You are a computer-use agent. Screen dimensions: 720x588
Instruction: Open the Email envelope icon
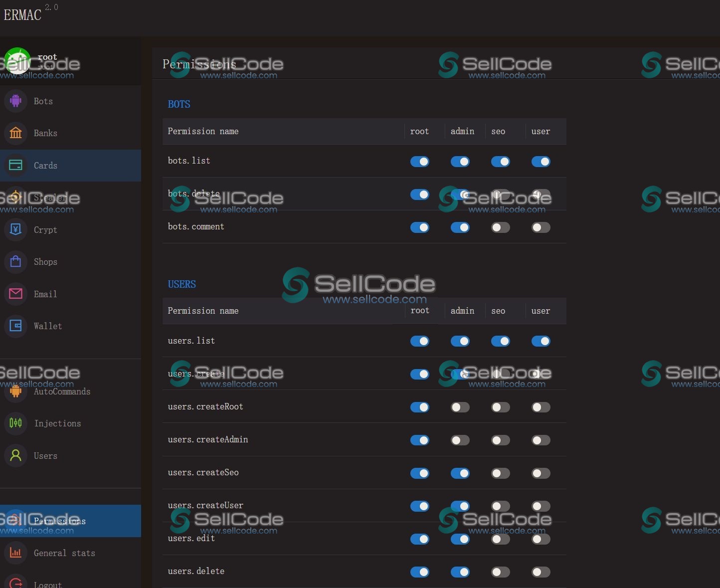[x=15, y=294]
